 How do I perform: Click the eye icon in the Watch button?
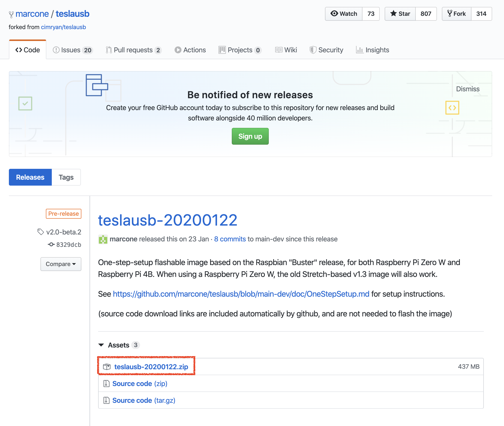click(x=334, y=13)
